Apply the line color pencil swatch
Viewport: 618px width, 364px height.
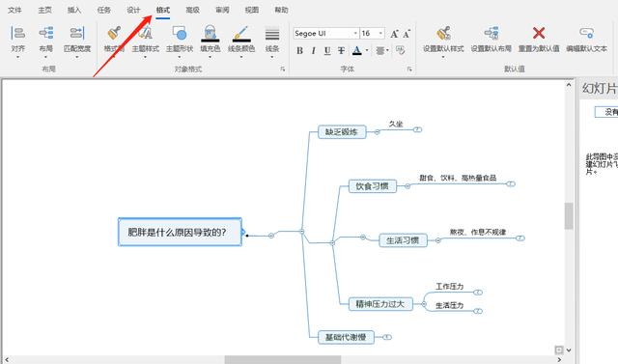[x=241, y=34]
